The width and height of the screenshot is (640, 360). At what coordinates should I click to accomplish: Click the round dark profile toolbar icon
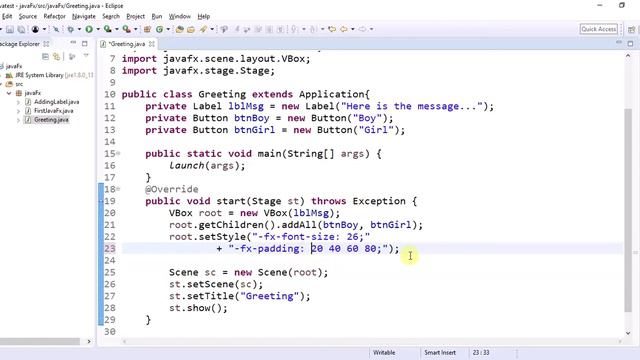pos(36,29)
